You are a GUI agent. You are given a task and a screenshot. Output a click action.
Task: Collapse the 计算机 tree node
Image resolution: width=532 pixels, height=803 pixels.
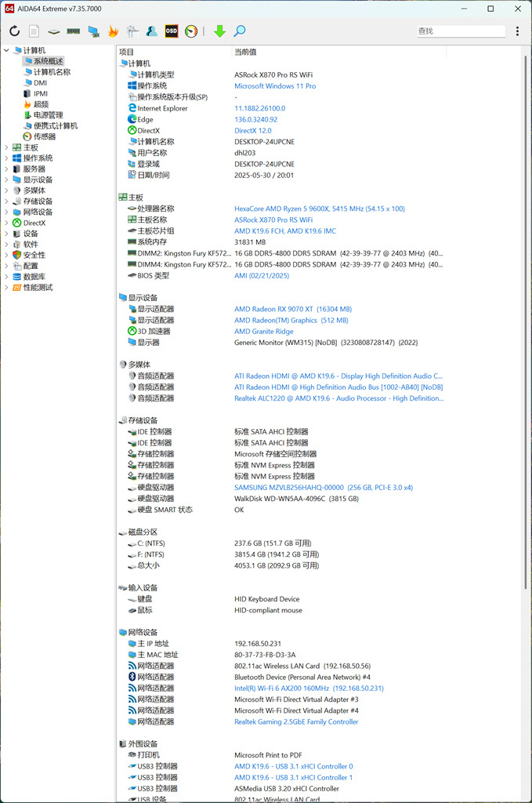click(x=6, y=50)
